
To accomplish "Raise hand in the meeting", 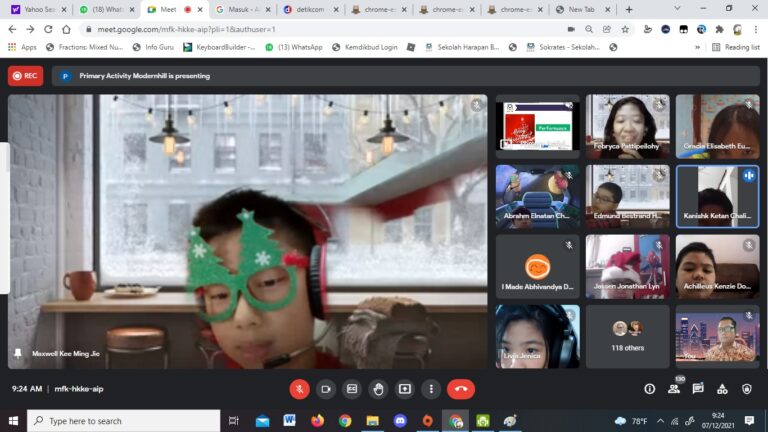I will tap(378, 389).
